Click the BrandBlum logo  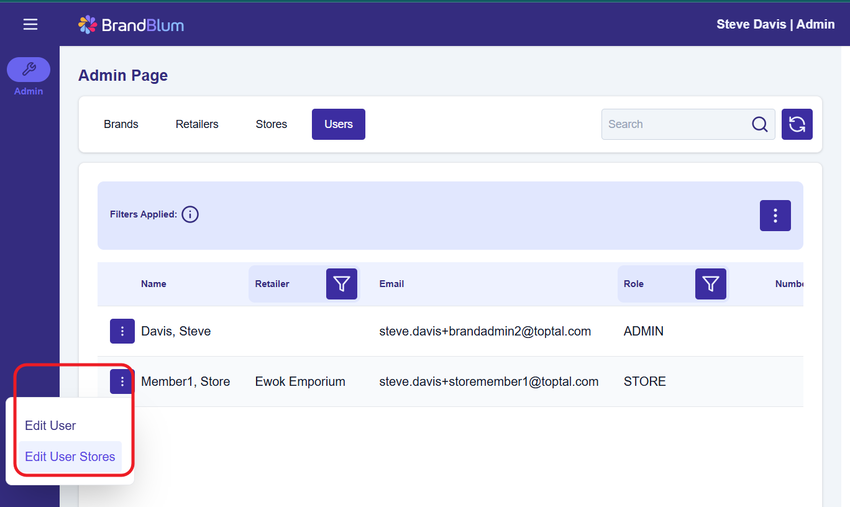(131, 24)
